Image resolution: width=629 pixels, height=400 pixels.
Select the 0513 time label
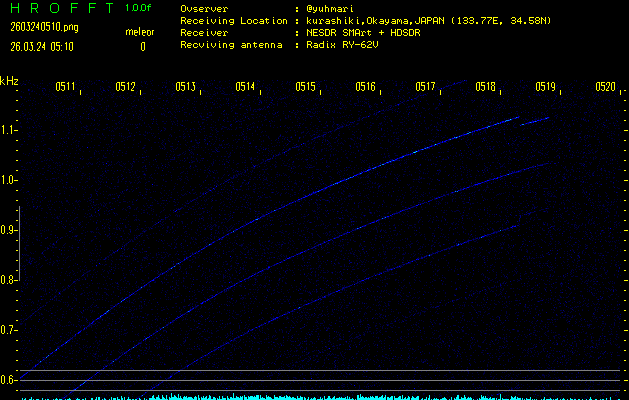(x=185, y=88)
